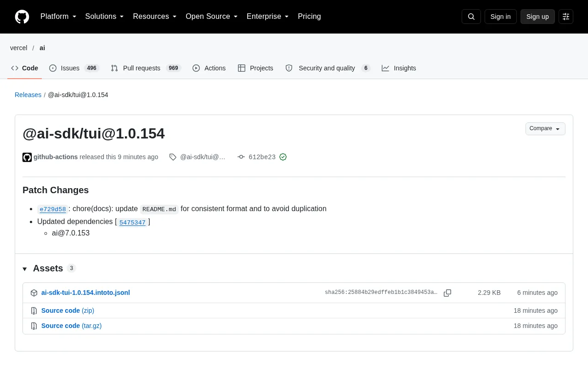Select the sha256:25884b29edffeb1b1c3849453a… digest text
588x368 pixels.
[381, 293]
